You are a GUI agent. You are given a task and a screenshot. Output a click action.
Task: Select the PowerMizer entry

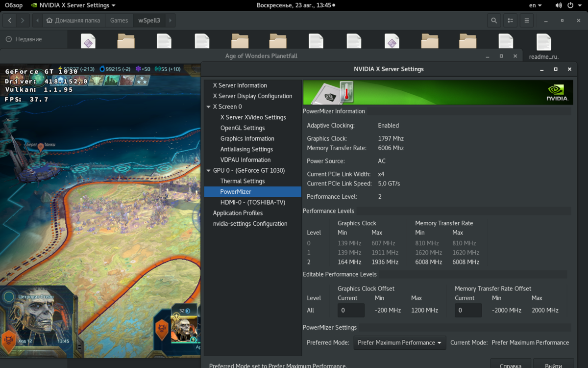coord(252,192)
